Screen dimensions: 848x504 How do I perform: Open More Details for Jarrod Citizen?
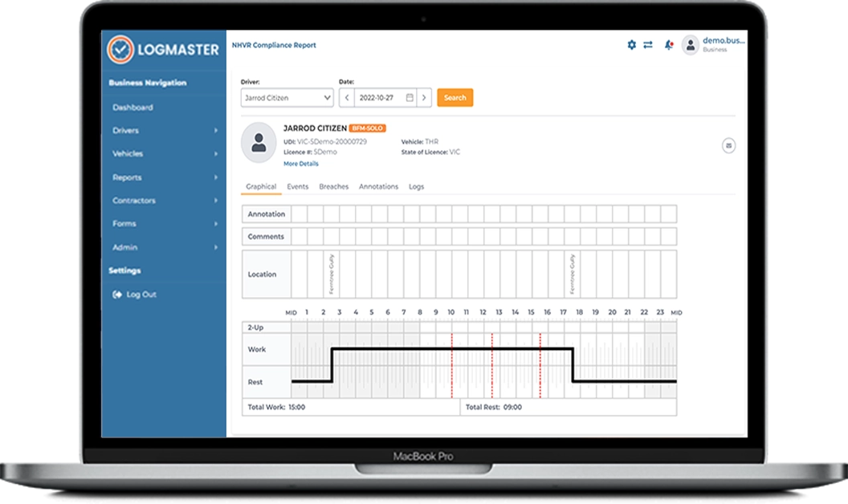pyautogui.click(x=300, y=163)
